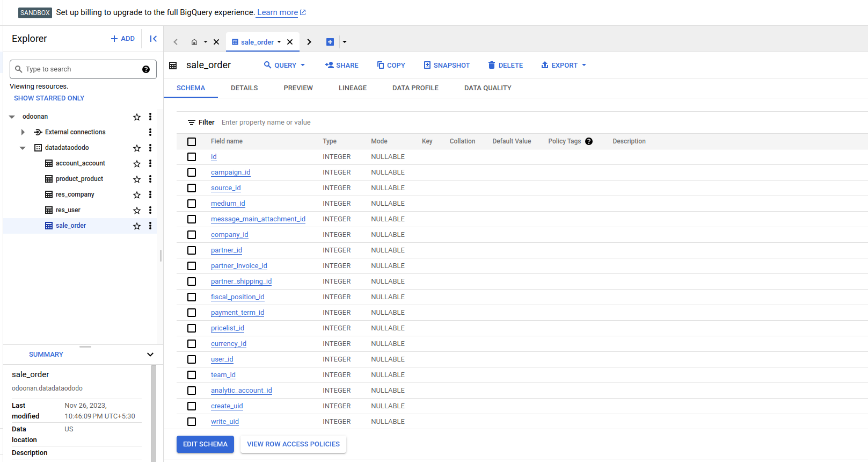Click the SNAPSHOT button
The height and width of the screenshot is (462, 868).
point(447,65)
